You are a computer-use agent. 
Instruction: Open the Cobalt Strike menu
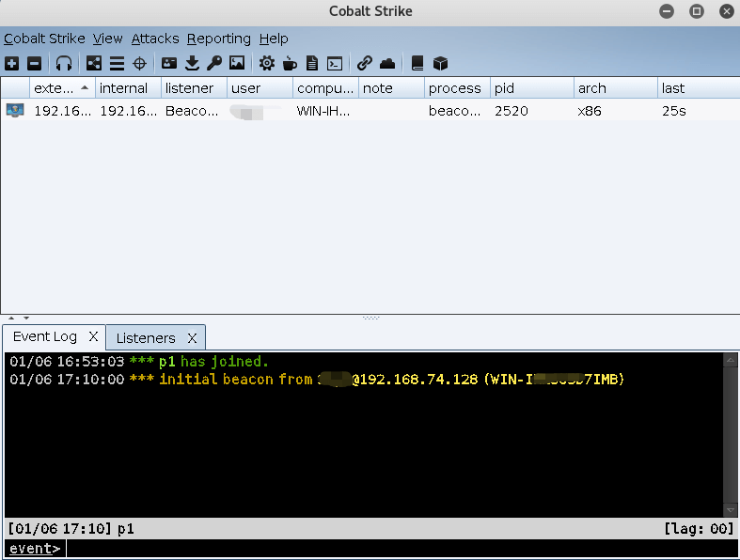pyautogui.click(x=44, y=39)
